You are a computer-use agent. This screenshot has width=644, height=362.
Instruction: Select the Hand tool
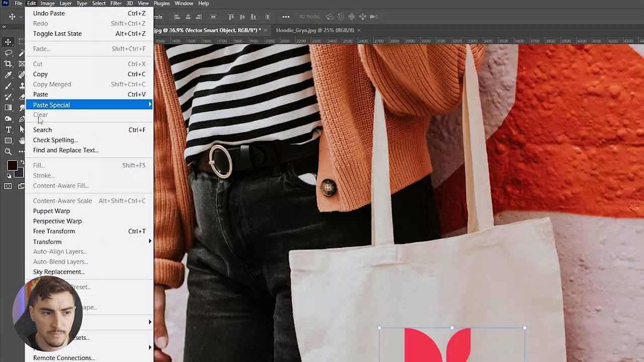pos(22,141)
